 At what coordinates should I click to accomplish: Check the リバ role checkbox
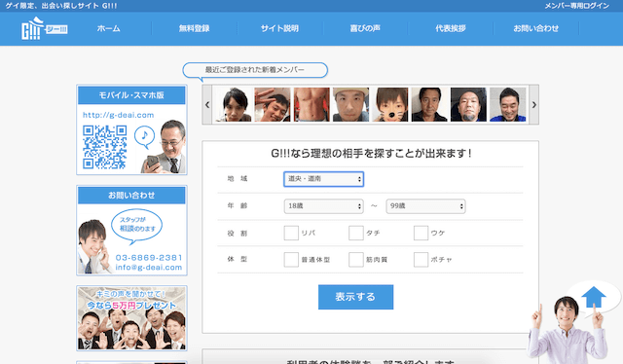point(291,233)
